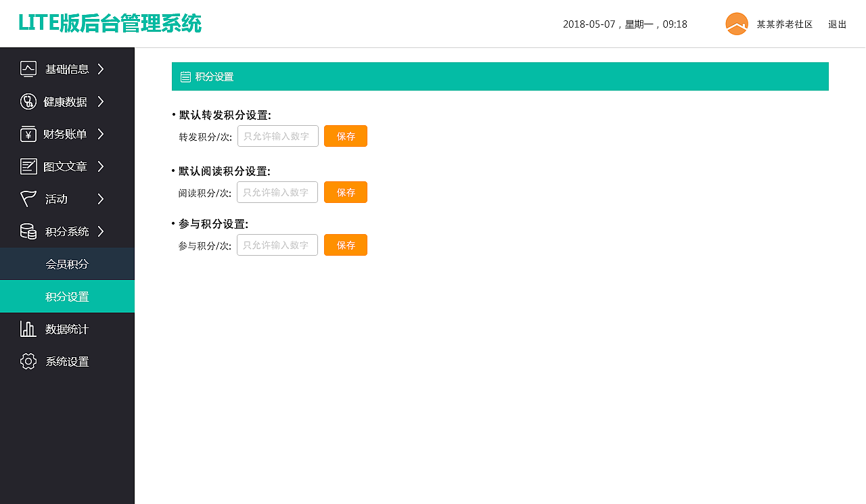Open 财务账单 via its yen icon

click(x=28, y=133)
